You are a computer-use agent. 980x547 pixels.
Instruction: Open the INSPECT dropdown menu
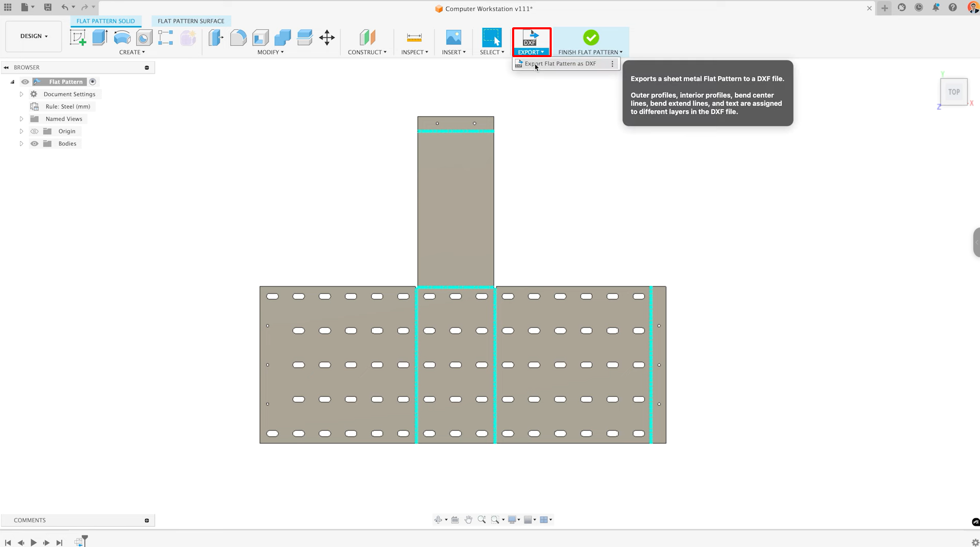point(414,52)
